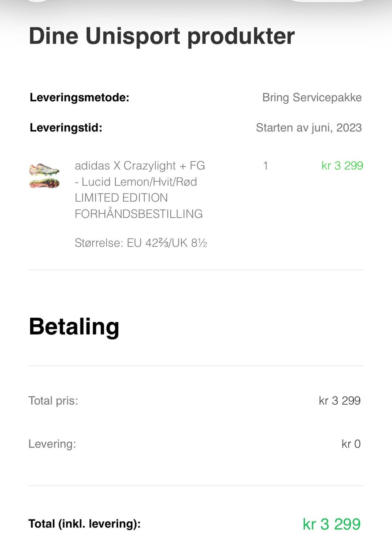Click the Total pris label
Viewport: 392px width, 550px height.
click(53, 401)
